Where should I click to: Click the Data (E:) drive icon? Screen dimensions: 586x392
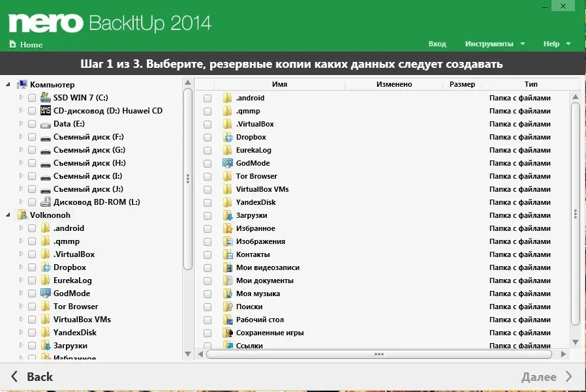point(46,124)
